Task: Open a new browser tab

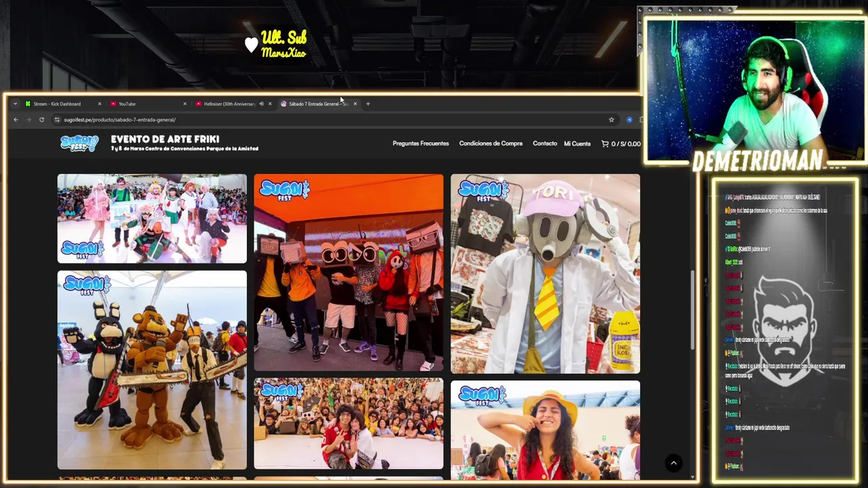Action: click(x=368, y=104)
